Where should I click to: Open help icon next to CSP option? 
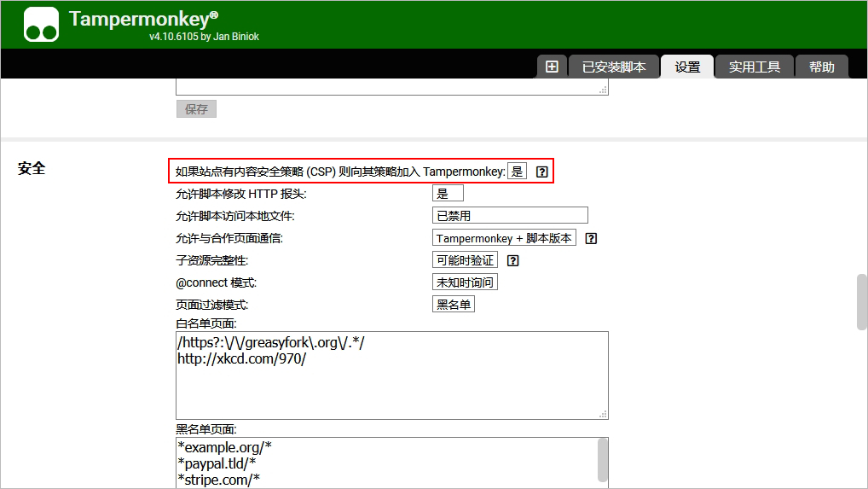(542, 172)
